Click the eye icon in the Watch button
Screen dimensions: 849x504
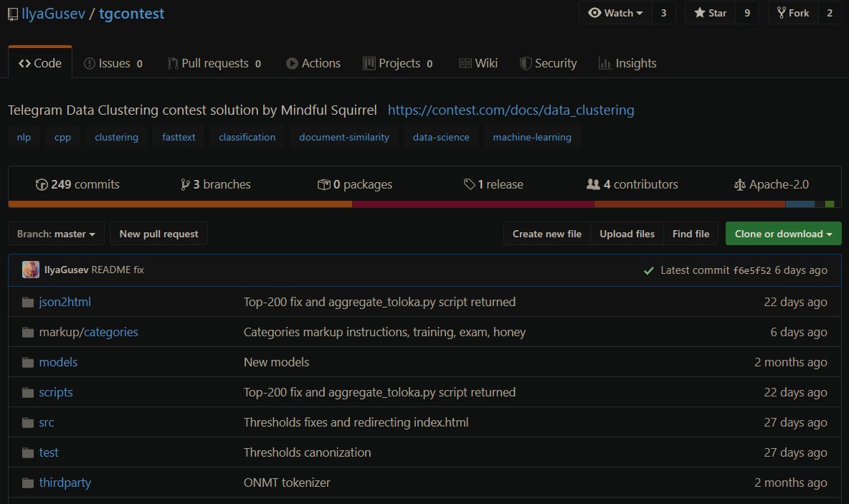pyautogui.click(x=594, y=12)
